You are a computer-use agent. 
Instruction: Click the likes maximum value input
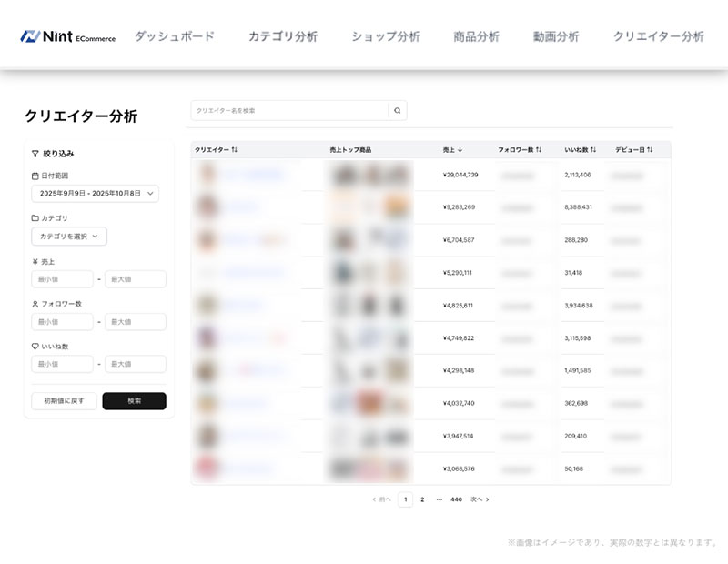tap(135, 364)
